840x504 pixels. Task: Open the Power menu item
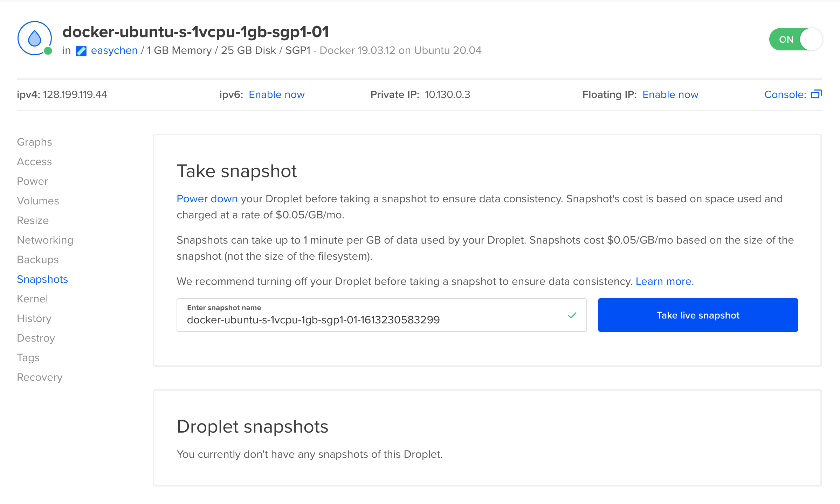click(x=32, y=181)
